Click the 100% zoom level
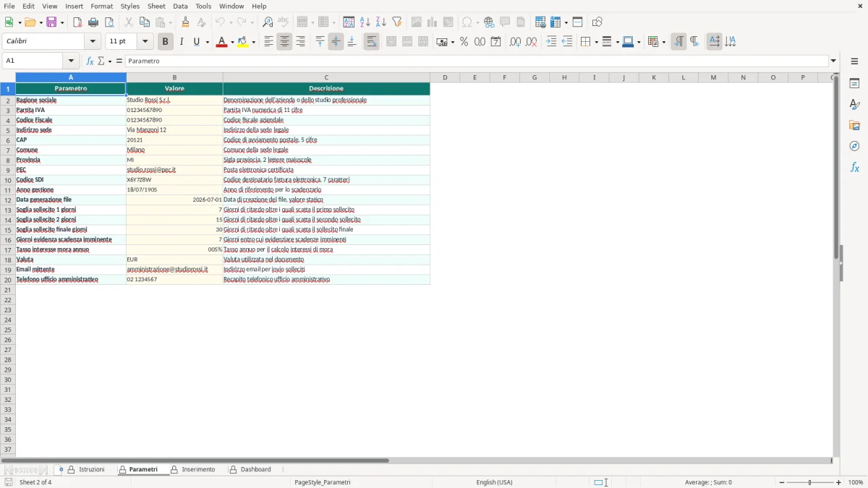868x488 pixels. 856,482
